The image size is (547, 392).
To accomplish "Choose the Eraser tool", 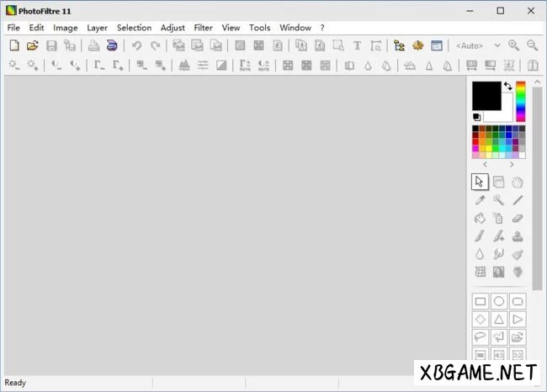I will 518,218.
